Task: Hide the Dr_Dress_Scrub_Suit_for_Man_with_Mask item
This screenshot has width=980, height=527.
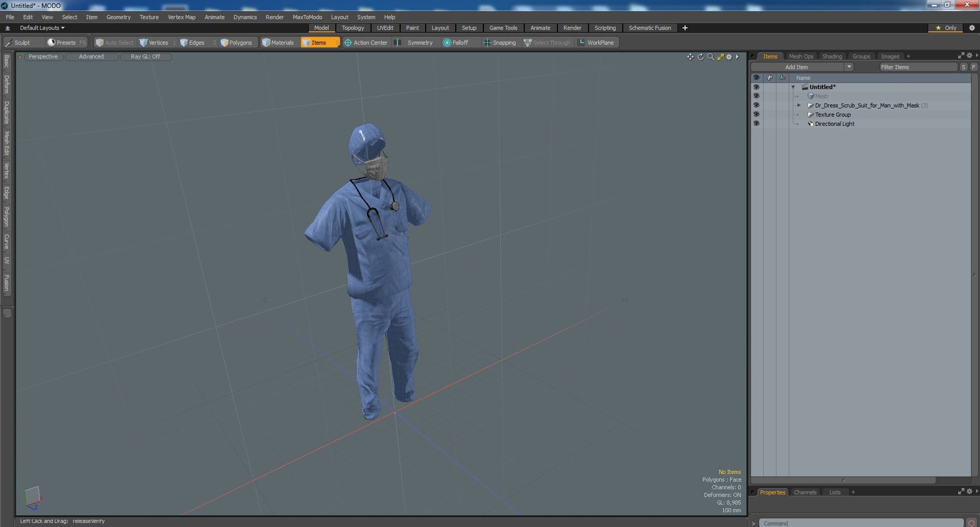Action: pos(756,105)
